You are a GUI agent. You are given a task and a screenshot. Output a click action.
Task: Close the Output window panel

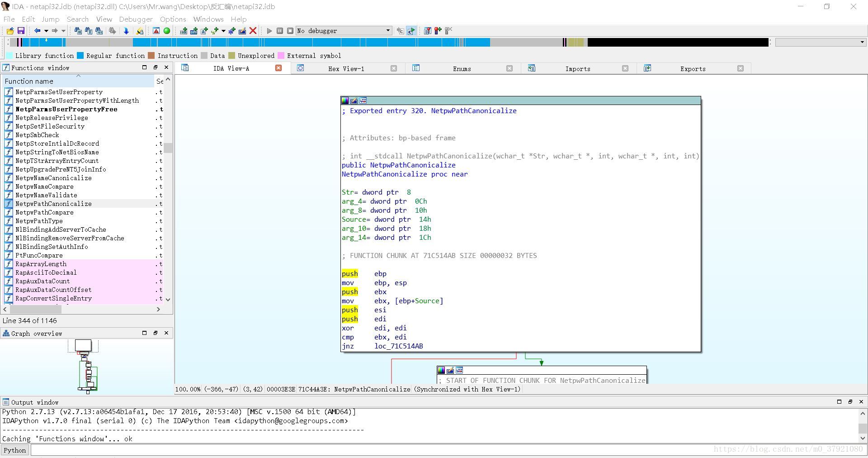861,402
